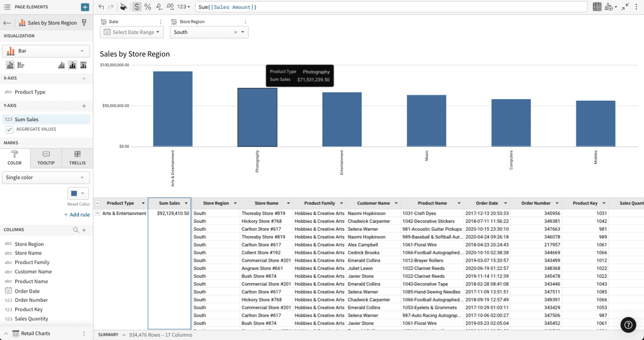Screen dimensions: 644x340
Task: Collapse all groups in table header
Action: pos(98,203)
